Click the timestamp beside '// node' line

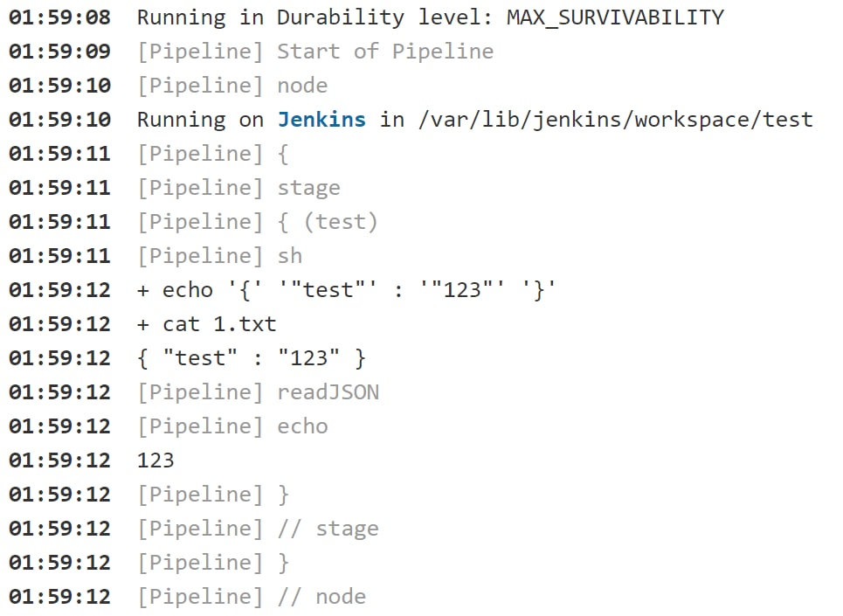tap(59, 597)
